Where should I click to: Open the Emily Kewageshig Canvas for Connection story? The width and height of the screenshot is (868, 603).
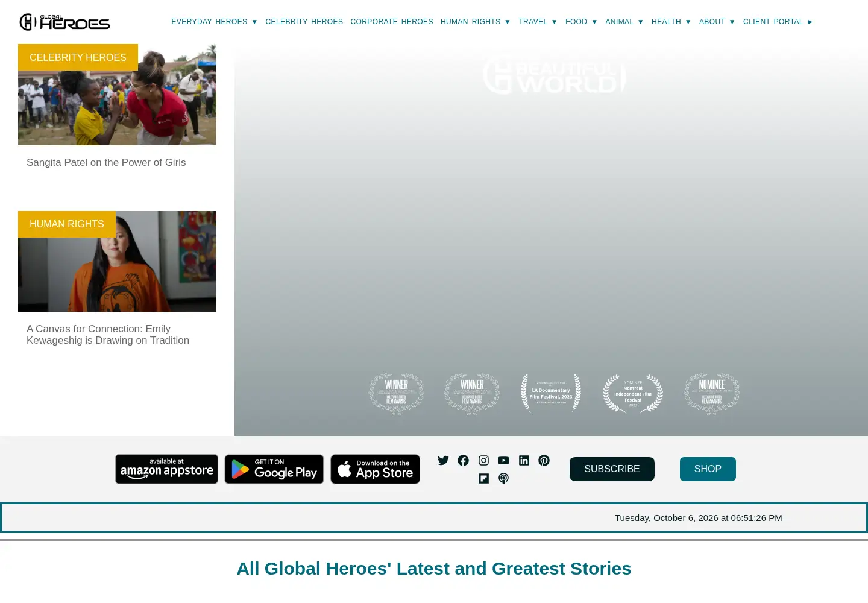coord(108,335)
